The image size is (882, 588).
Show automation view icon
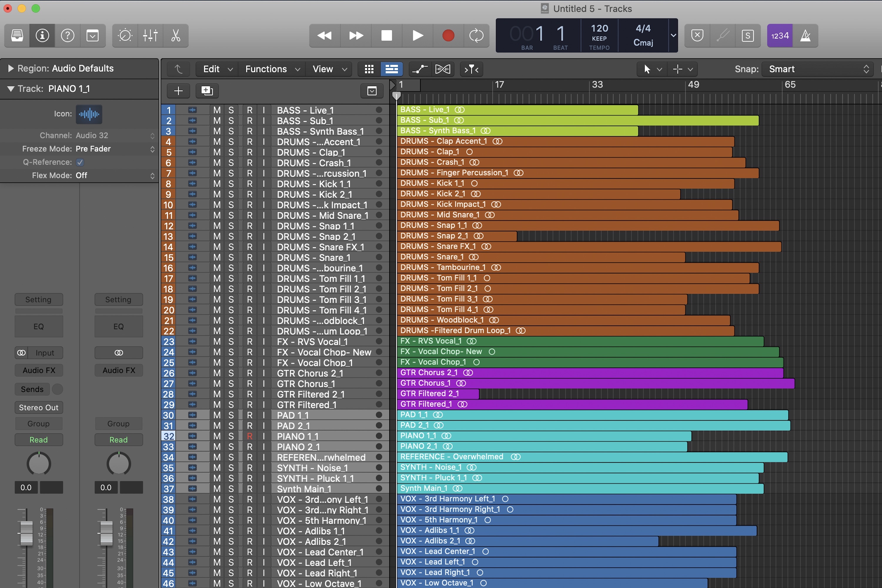coord(420,69)
